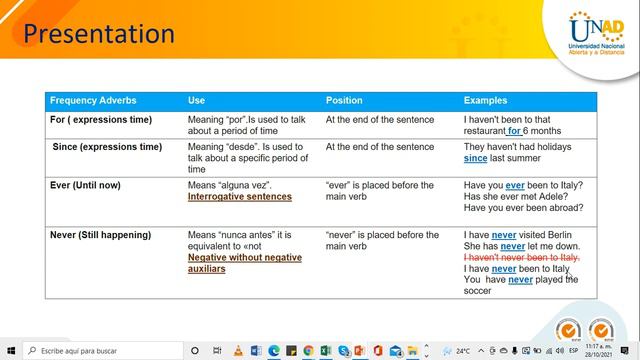Click "Has she ever met Adele?" example
The width and height of the screenshot is (640, 360).
click(516, 197)
